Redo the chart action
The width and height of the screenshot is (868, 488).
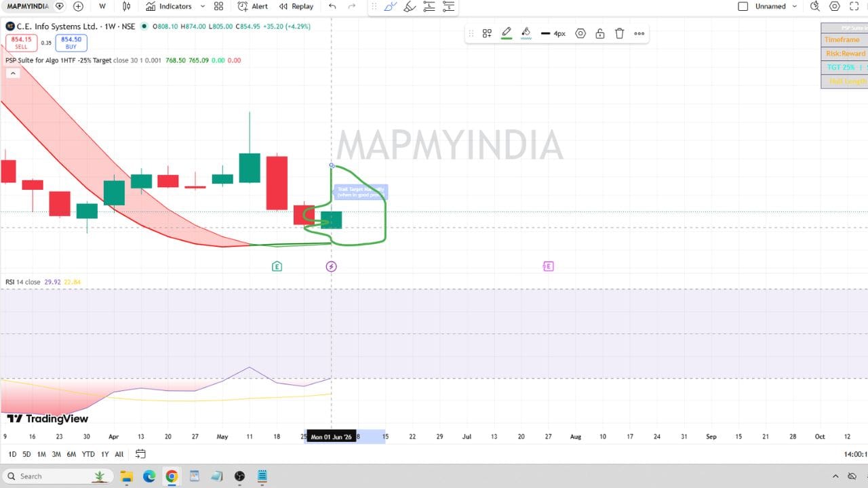(351, 6)
